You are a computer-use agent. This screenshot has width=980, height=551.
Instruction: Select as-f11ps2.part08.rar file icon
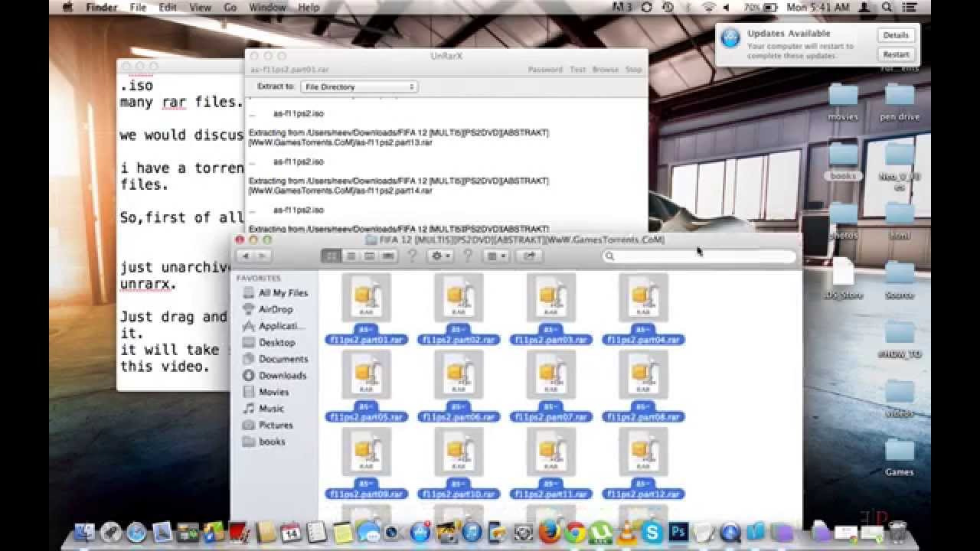point(643,375)
